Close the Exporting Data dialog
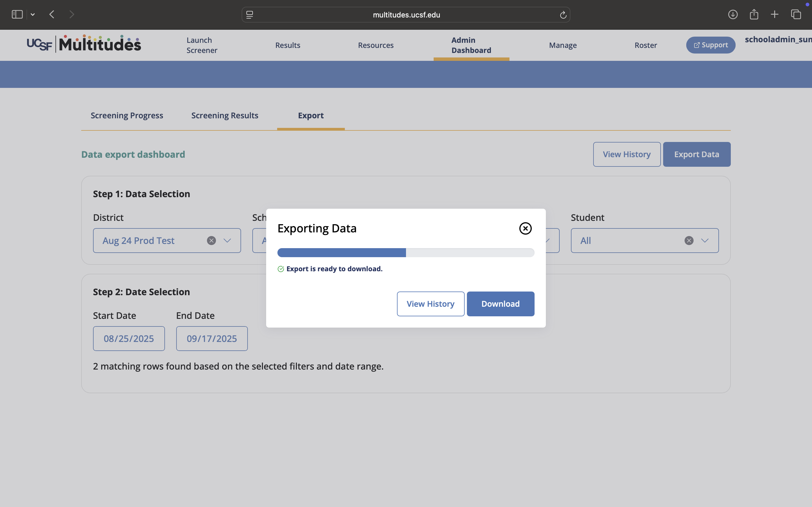Image resolution: width=812 pixels, height=507 pixels. tap(525, 228)
